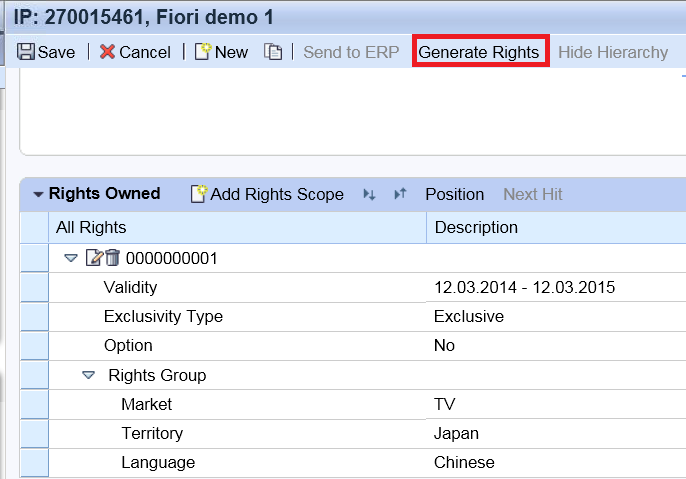Click the Save floppy disk icon
The height and width of the screenshot is (479, 686).
pos(25,52)
